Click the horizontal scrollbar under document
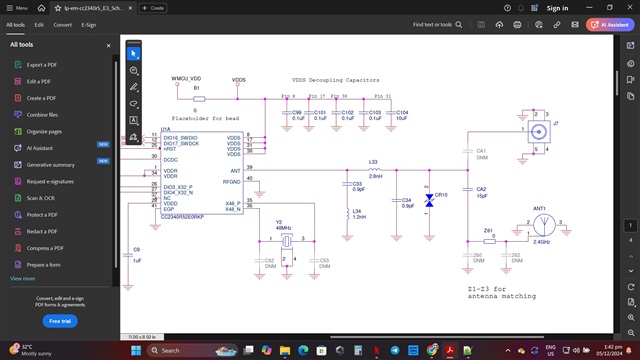The height and width of the screenshot is (360, 640). pyautogui.click(x=437, y=337)
